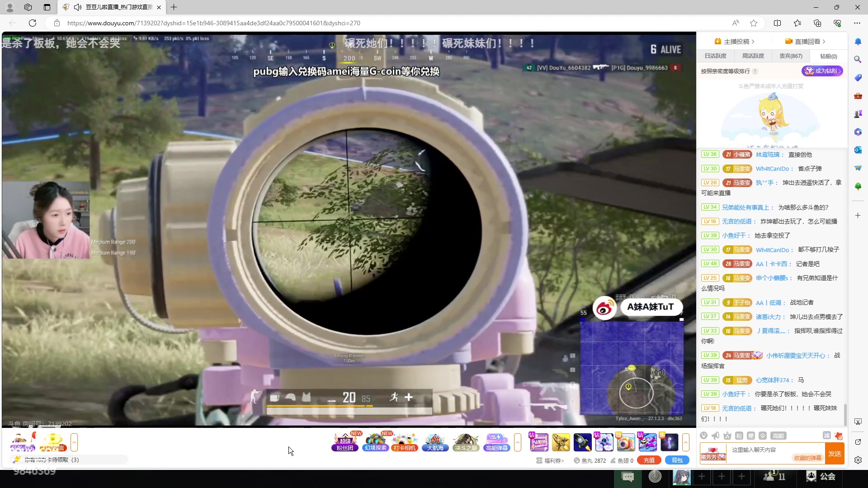Click the megaphone horn icon in chat toolbar
This screenshot has width=868, height=488.
[715, 436]
